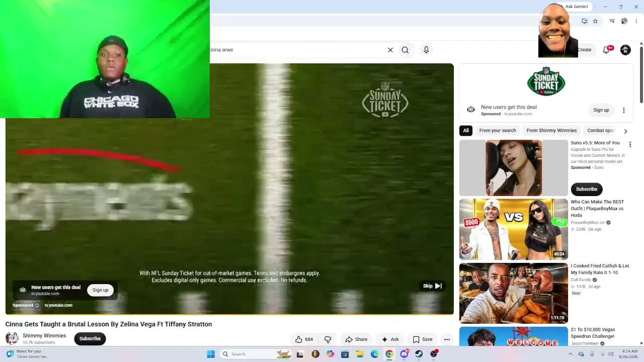Open the news widget on taskbar
The width and height of the screenshot is (644, 362).
(x=28, y=354)
